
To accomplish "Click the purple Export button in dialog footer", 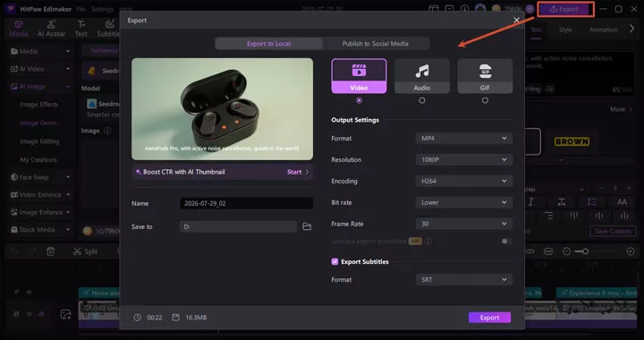I will (489, 318).
